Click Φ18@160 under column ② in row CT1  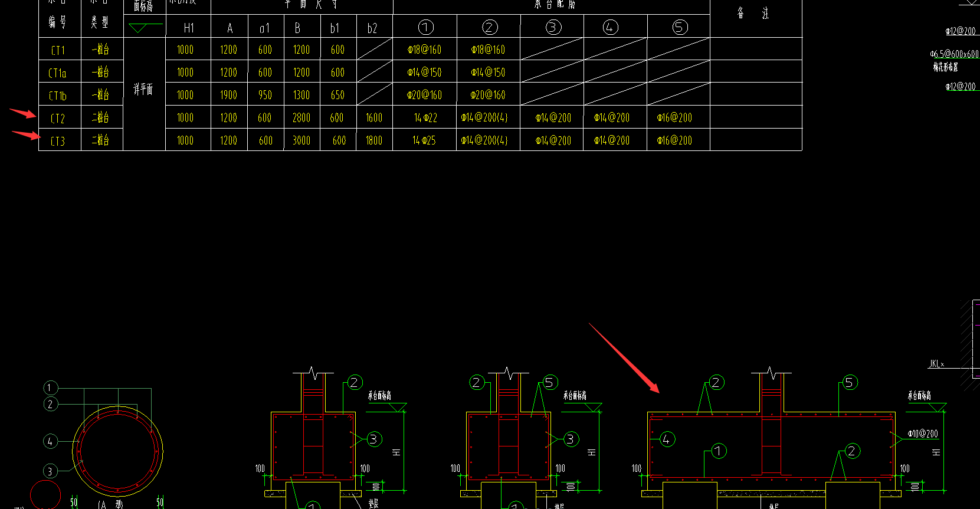pyautogui.click(x=488, y=50)
